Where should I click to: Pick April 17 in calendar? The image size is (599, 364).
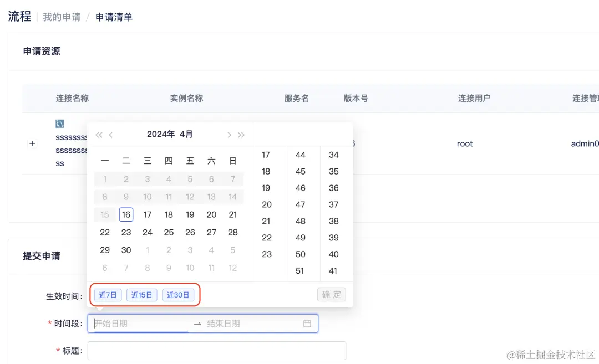[148, 214]
